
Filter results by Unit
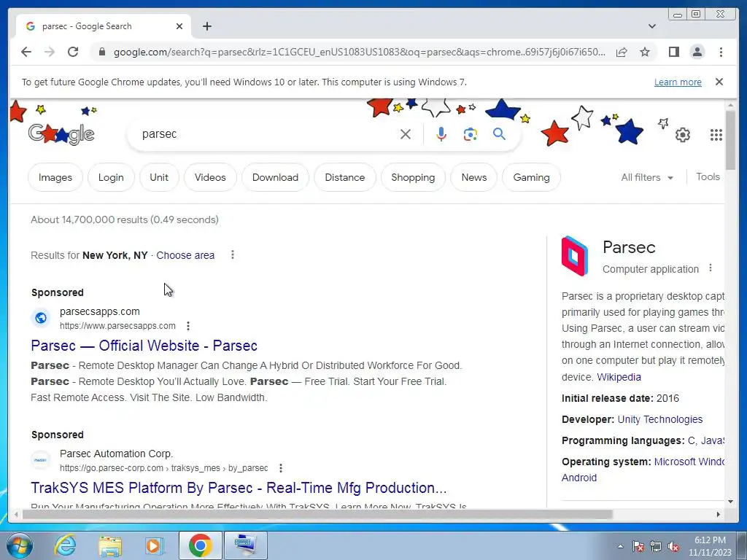point(159,177)
